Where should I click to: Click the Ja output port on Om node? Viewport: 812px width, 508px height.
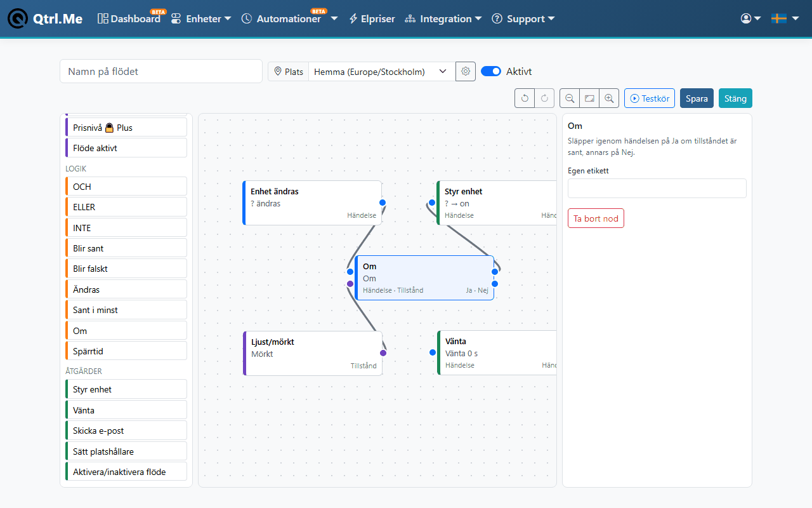click(495, 272)
